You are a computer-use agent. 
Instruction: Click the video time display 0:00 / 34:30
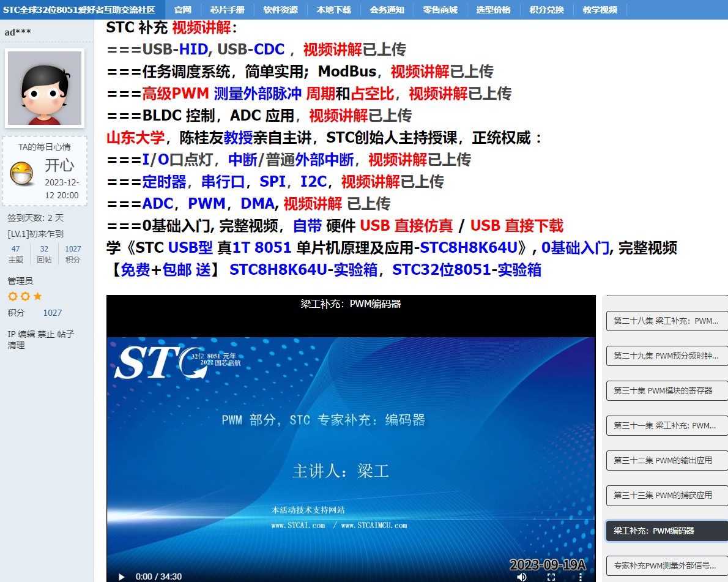pyautogui.click(x=159, y=576)
